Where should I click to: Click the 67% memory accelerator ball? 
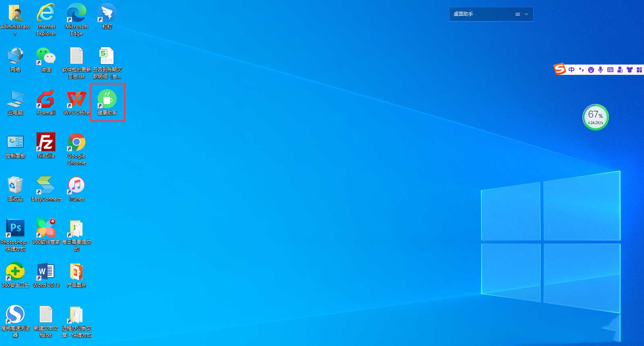(595, 117)
